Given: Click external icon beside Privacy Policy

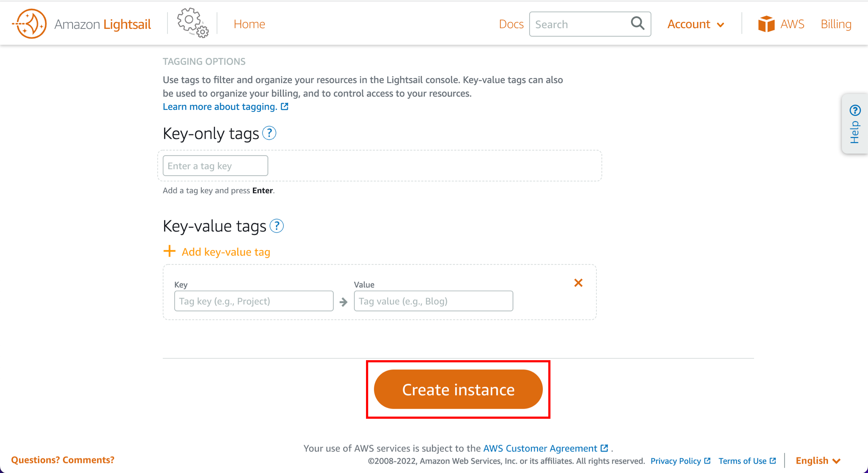Looking at the screenshot, I should coord(707,461).
